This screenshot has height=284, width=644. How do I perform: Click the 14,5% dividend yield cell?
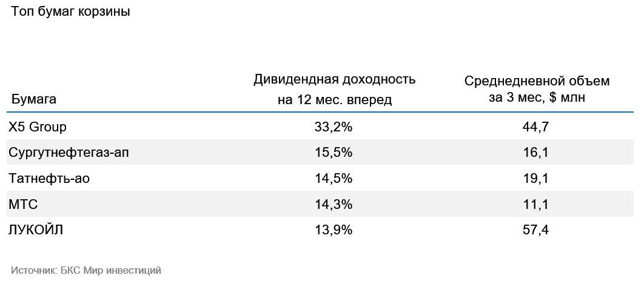[x=334, y=179]
